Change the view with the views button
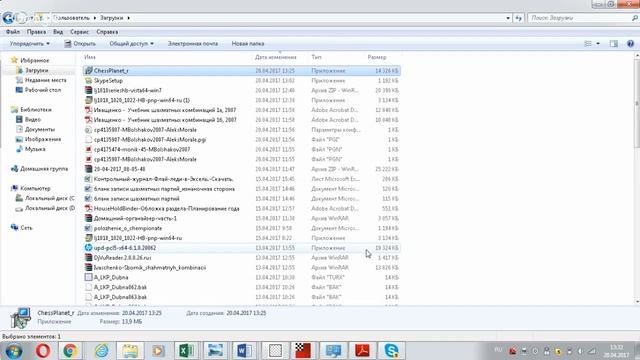Image resolution: width=640 pixels, height=360 pixels. 588,44
